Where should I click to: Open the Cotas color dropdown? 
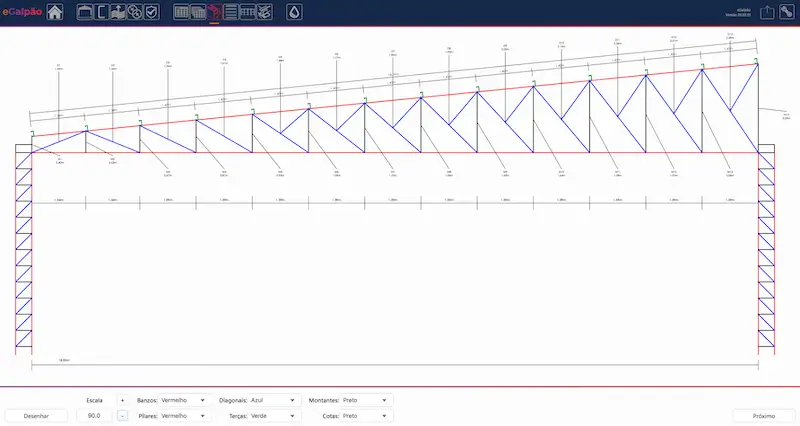pyautogui.click(x=365, y=415)
